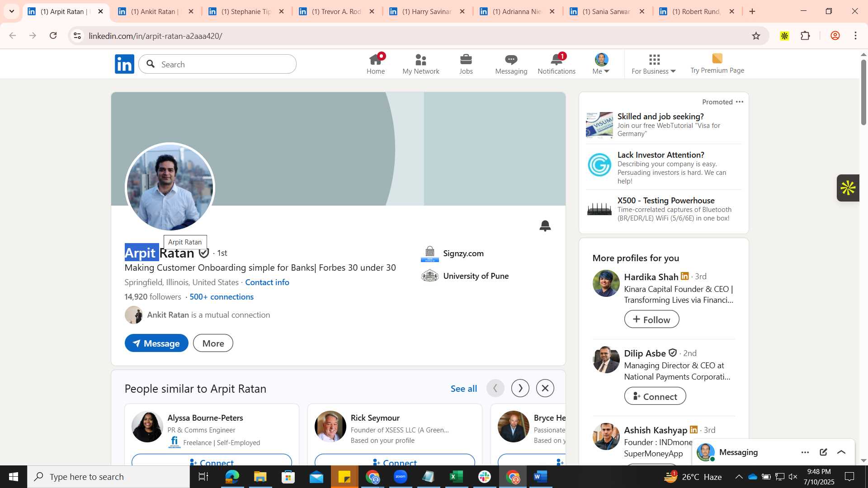Image resolution: width=868 pixels, height=488 pixels.
Task: Focus the LinkedIn Search field
Action: click(x=217, y=64)
